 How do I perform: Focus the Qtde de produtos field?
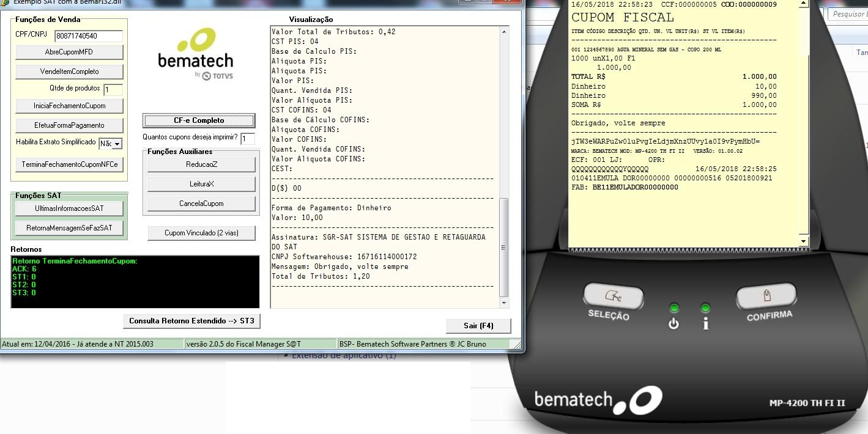tap(113, 90)
